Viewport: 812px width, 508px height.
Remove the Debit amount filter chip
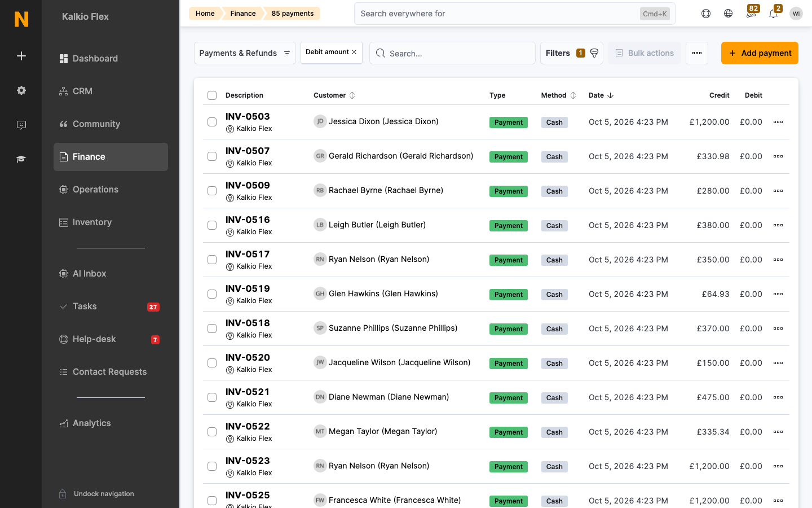(x=354, y=52)
